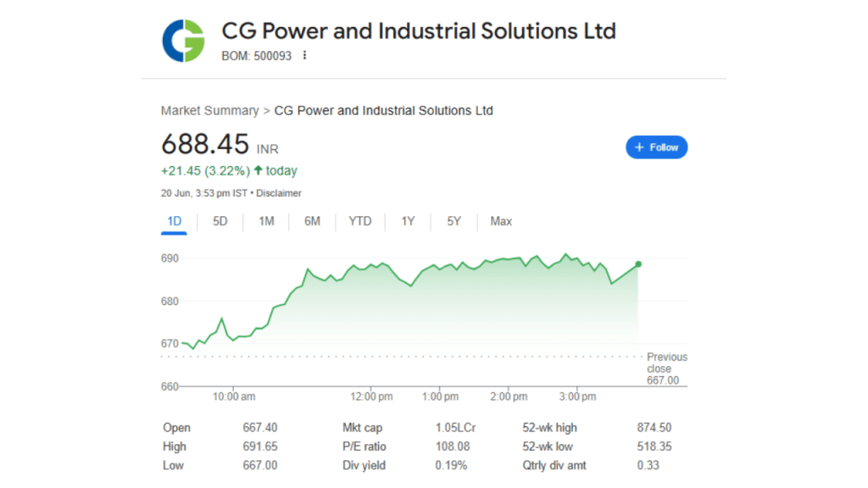This screenshot has height=488, width=868.
Task: Click the green up arrow near today
Action: (x=258, y=170)
